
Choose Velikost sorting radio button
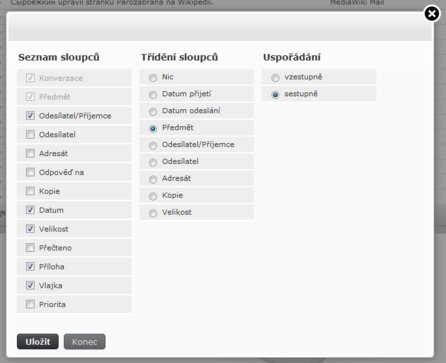[153, 213]
